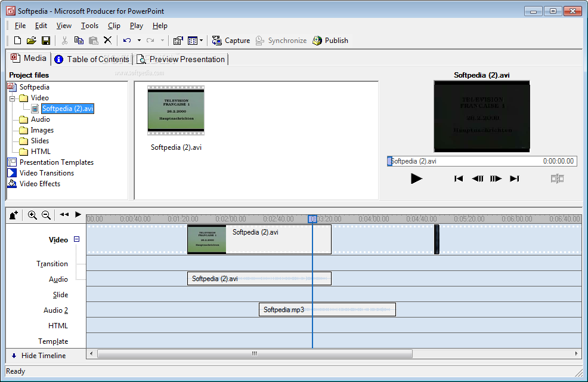Click the monitor Back to start button
The image size is (588, 382).
[x=458, y=178]
